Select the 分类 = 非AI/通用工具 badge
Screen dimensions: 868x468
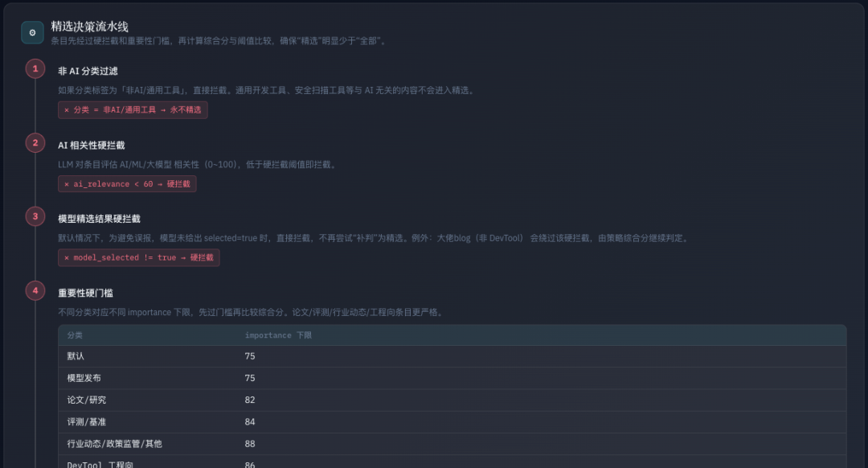(x=134, y=109)
